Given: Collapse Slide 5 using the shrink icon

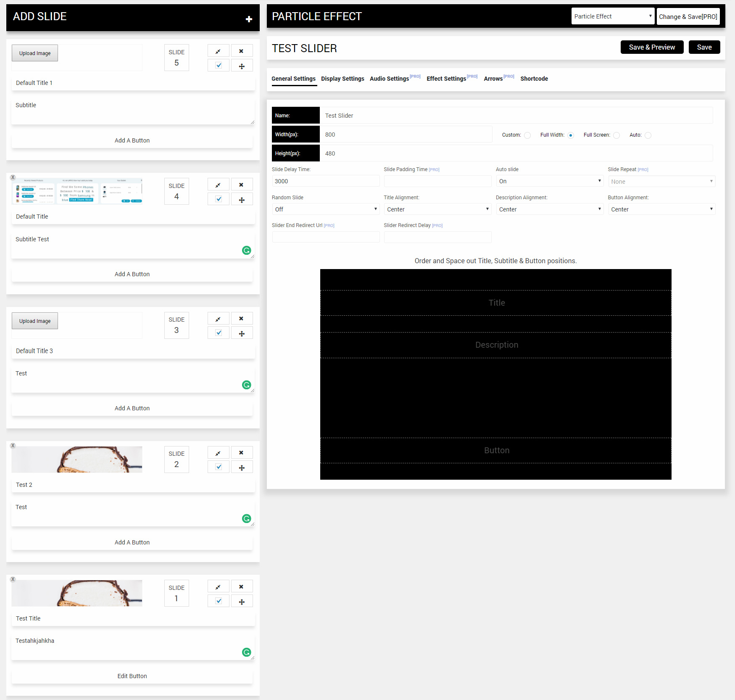Looking at the screenshot, I should pyautogui.click(x=218, y=51).
